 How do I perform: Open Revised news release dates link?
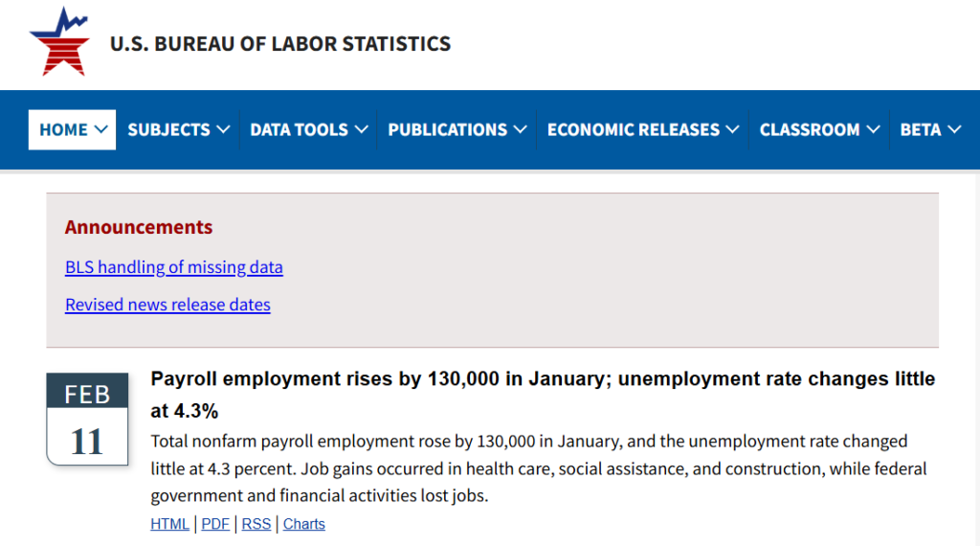[x=167, y=305]
